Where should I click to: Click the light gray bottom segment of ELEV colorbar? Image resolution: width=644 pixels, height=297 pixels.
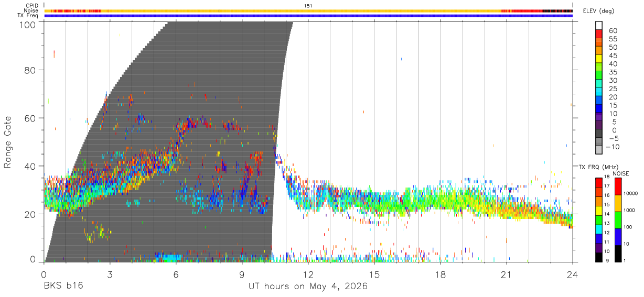click(599, 150)
